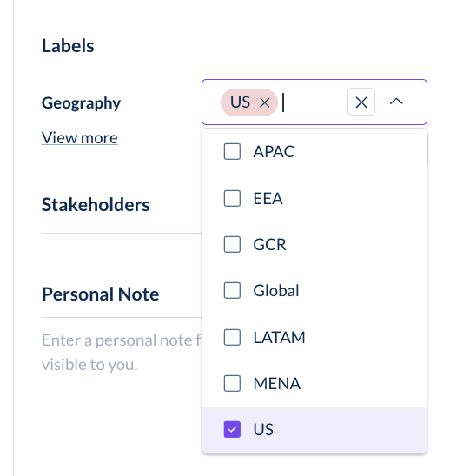Select the GCR option label

[x=269, y=244]
